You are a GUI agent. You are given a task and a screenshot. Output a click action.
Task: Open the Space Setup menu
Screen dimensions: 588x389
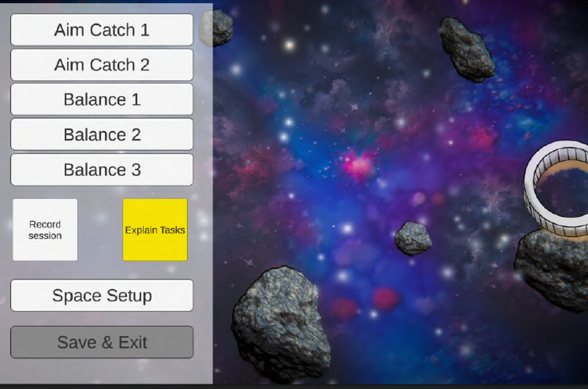point(101,296)
